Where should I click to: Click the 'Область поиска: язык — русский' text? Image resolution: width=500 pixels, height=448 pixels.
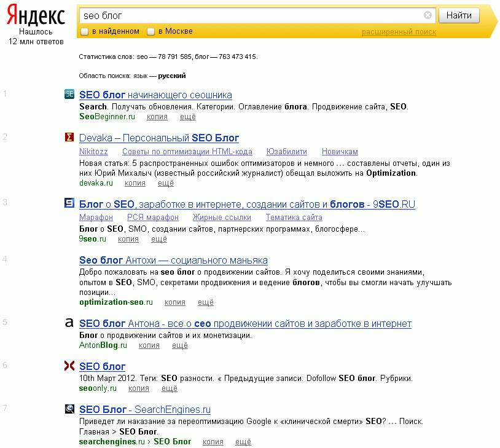132,76
